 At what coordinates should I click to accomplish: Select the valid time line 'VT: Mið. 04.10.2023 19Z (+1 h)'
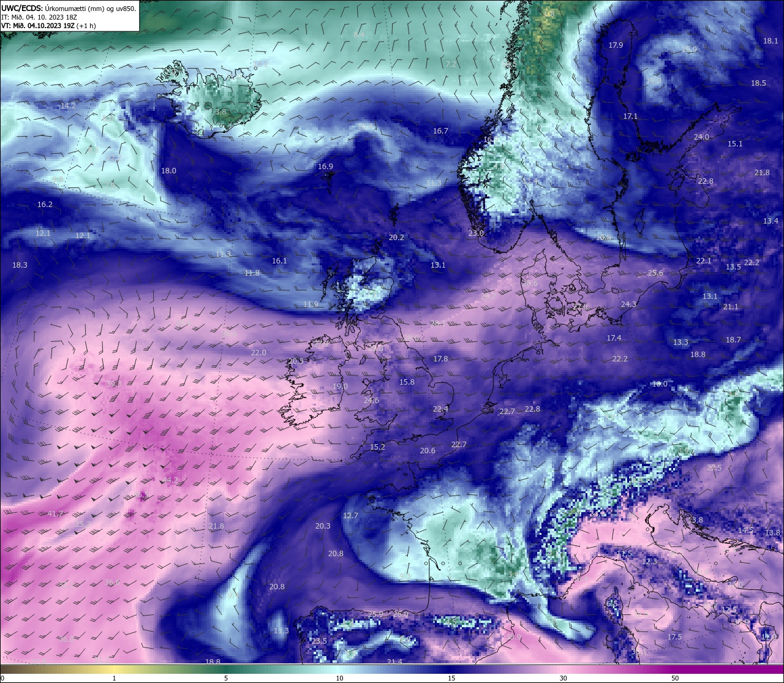coord(48,26)
